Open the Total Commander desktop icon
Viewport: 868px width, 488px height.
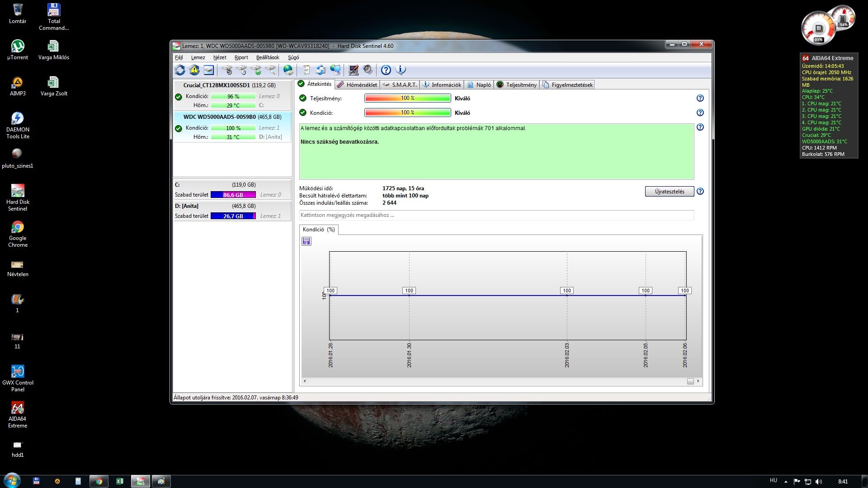(x=54, y=17)
